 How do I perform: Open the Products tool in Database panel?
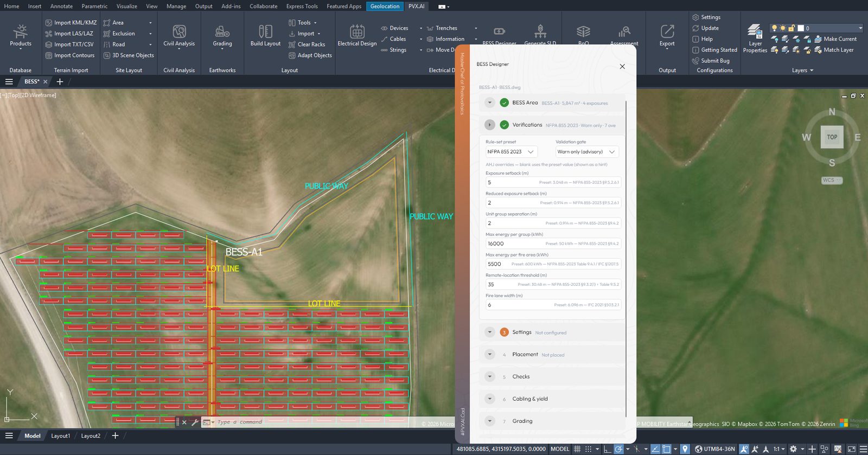click(21, 36)
